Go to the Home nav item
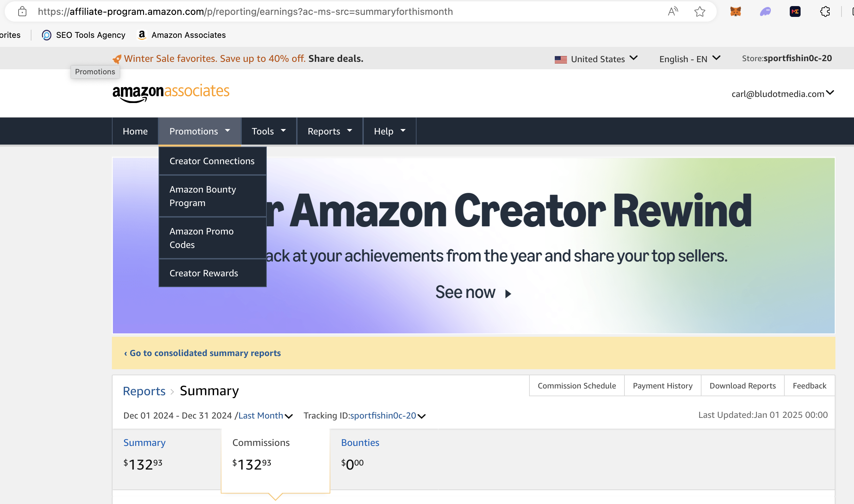This screenshot has width=854, height=504. [x=135, y=131]
